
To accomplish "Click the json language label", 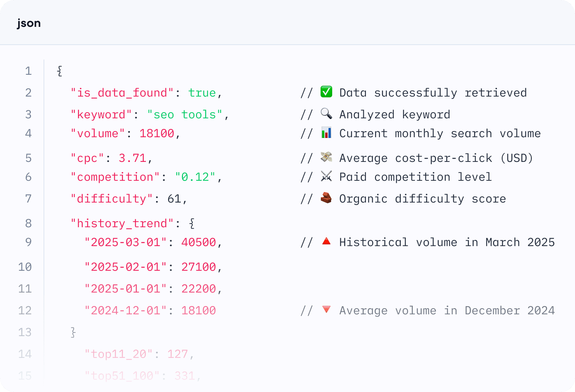I will click(x=29, y=23).
